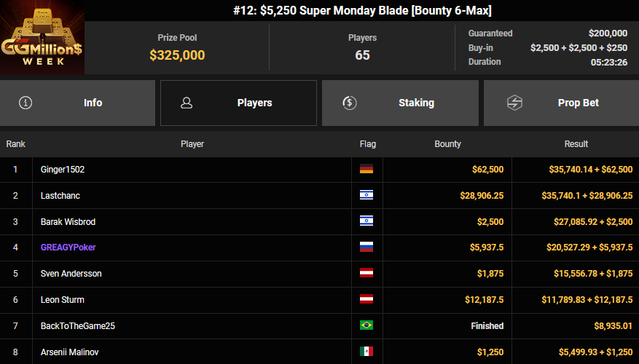This screenshot has width=639, height=364.
Task: Sort by the Result column header
Action: (576, 144)
